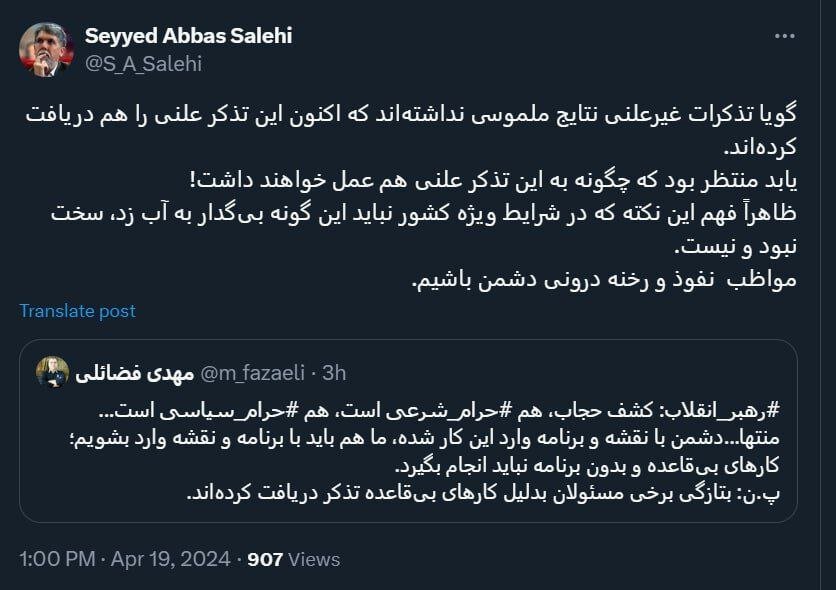Screen dimensions: 836x590
Task: Click Seyyed Abbas Salehi's profile picture
Action: (44, 44)
